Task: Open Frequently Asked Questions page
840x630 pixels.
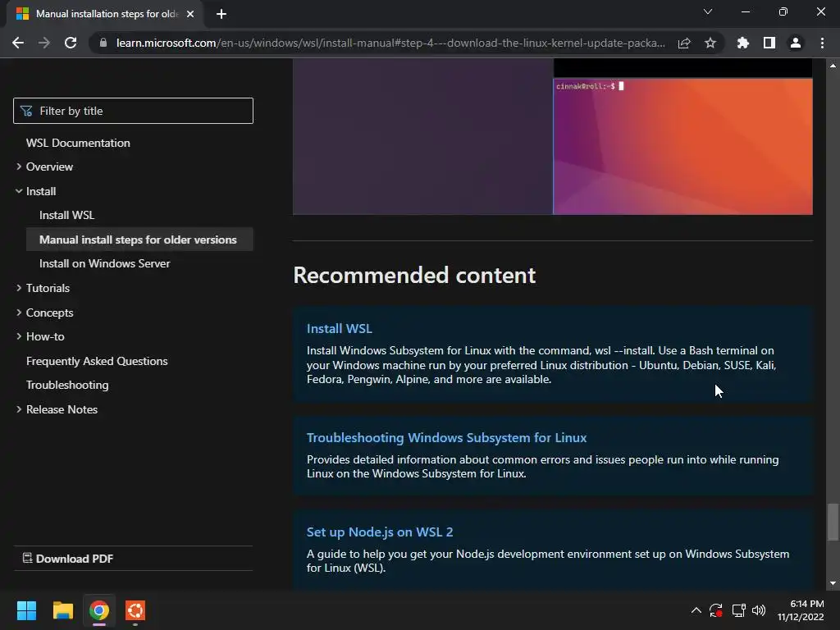Action: [x=97, y=361]
